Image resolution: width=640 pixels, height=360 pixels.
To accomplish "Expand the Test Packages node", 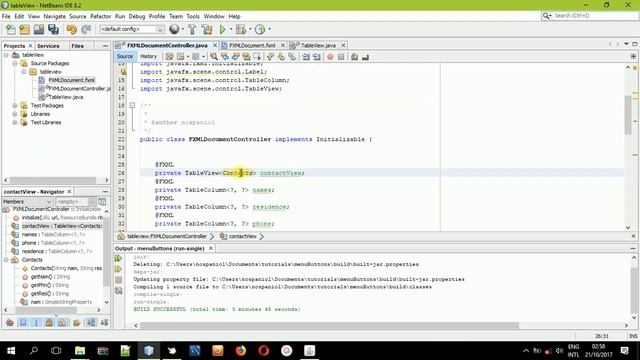I will pyautogui.click(x=15, y=105).
